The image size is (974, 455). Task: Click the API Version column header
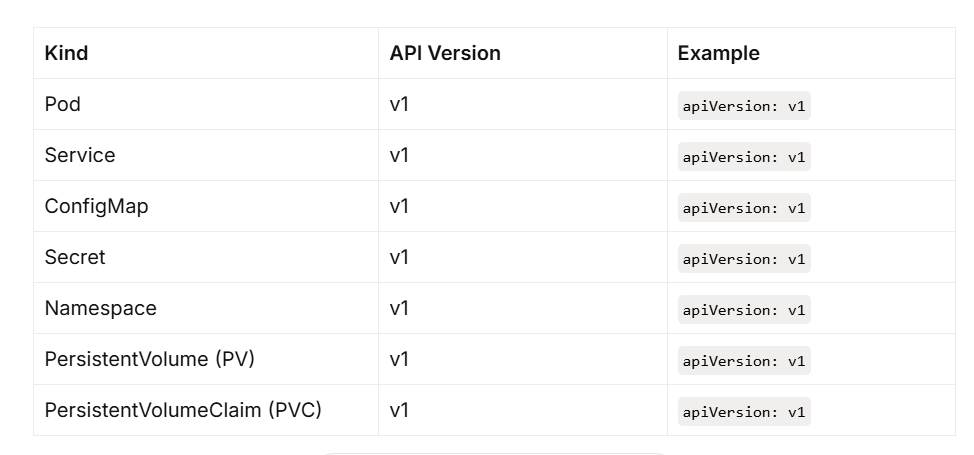[445, 53]
